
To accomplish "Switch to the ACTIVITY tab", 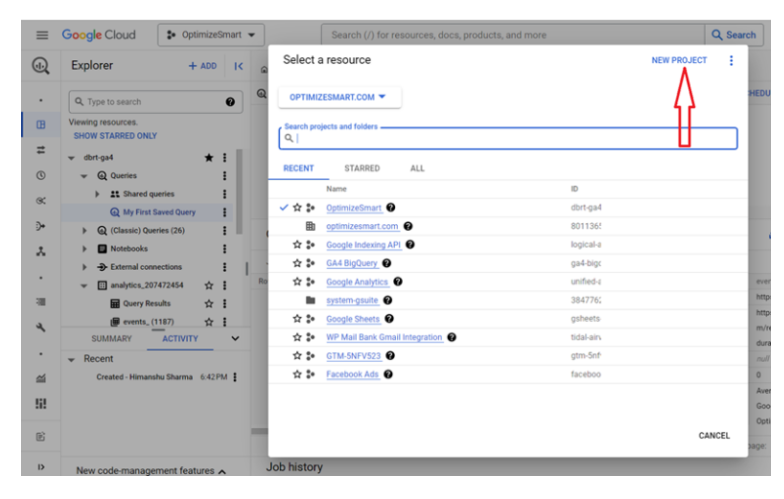I will click(180, 338).
